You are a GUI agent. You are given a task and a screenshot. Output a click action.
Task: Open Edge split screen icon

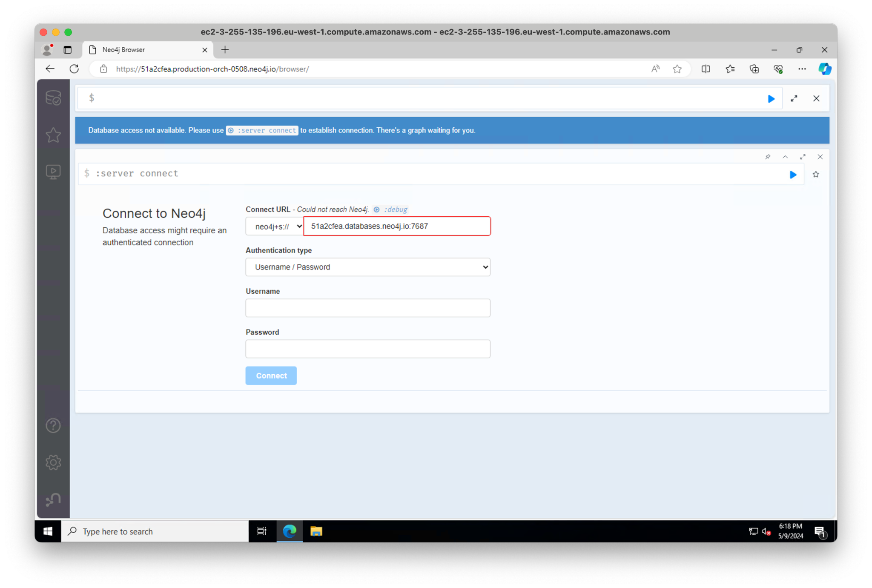pyautogui.click(x=706, y=69)
